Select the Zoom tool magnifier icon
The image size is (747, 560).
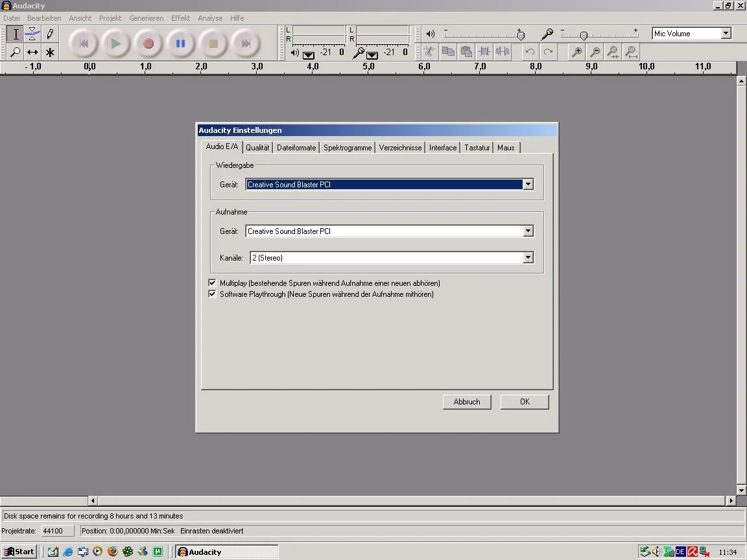point(16,52)
